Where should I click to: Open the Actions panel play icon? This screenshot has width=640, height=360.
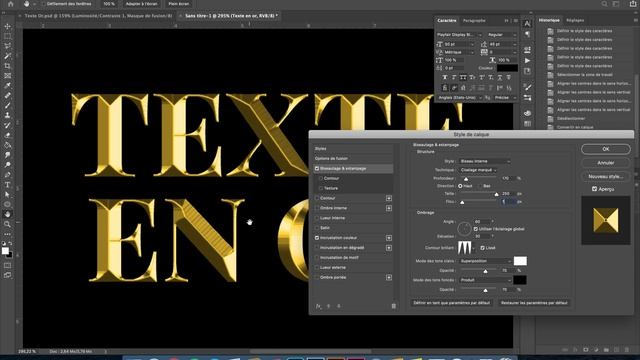pyautogui.click(x=527, y=60)
